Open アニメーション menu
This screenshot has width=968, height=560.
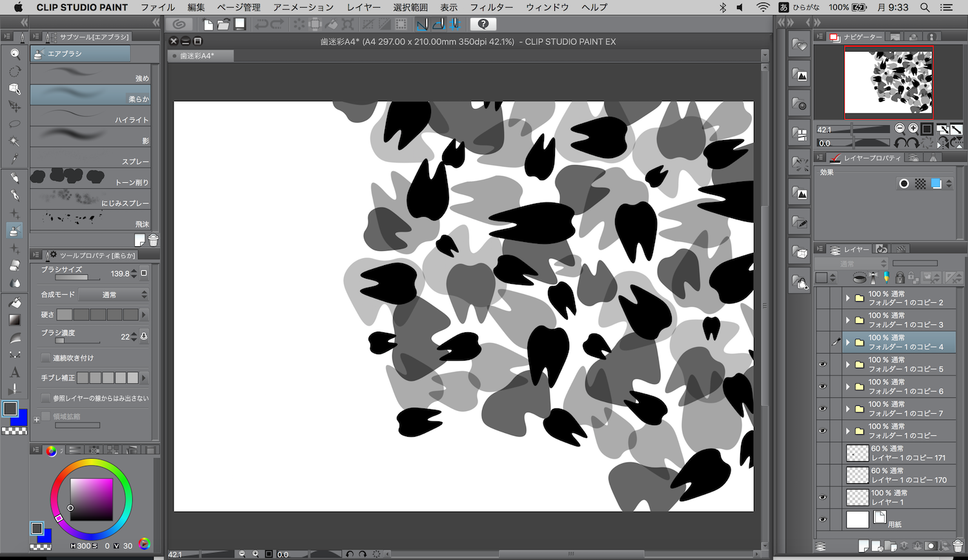coord(303,7)
